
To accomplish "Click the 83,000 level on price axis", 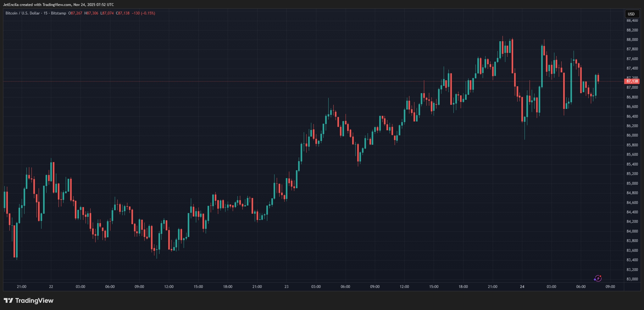I will pos(632,279).
